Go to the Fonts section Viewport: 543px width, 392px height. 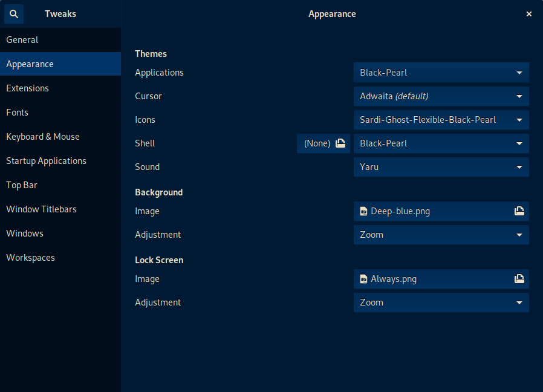(60, 113)
